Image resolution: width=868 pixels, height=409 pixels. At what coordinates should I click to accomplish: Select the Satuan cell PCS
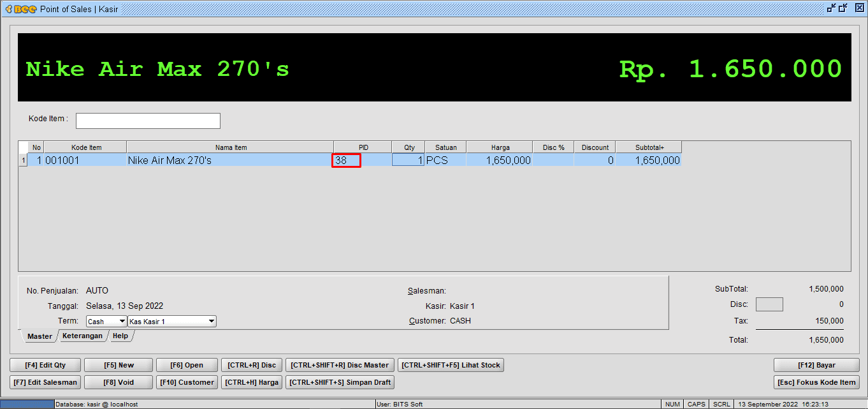[445, 160]
